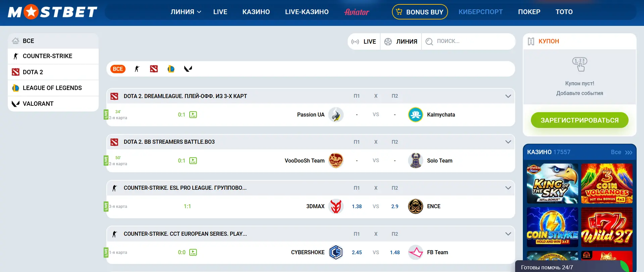Viewport: 644px width, 272px height.
Task: Bet on 3DMAX at odds 1.38
Action: point(357,207)
